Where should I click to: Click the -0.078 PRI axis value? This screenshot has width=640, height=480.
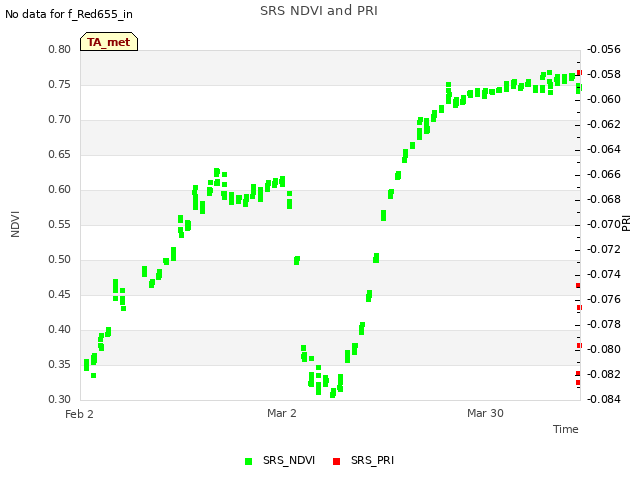(x=604, y=324)
